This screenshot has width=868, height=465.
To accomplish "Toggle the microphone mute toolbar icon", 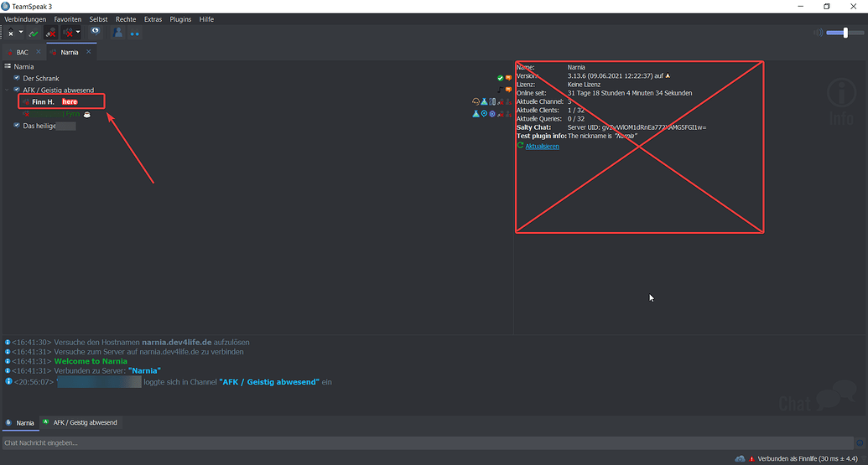I will tap(51, 33).
